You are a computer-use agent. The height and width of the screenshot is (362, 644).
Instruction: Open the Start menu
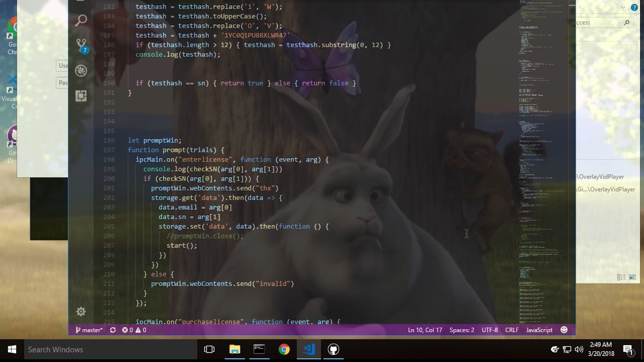point(12,349)
